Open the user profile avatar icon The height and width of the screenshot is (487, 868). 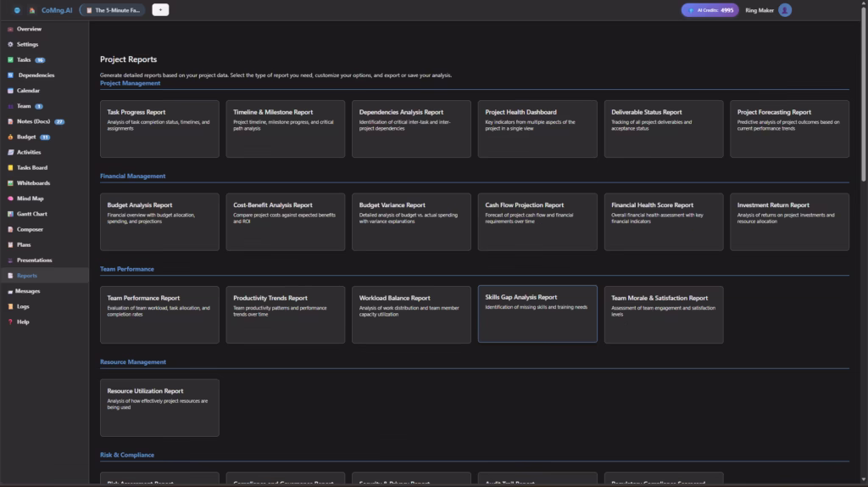coord(785,10)
